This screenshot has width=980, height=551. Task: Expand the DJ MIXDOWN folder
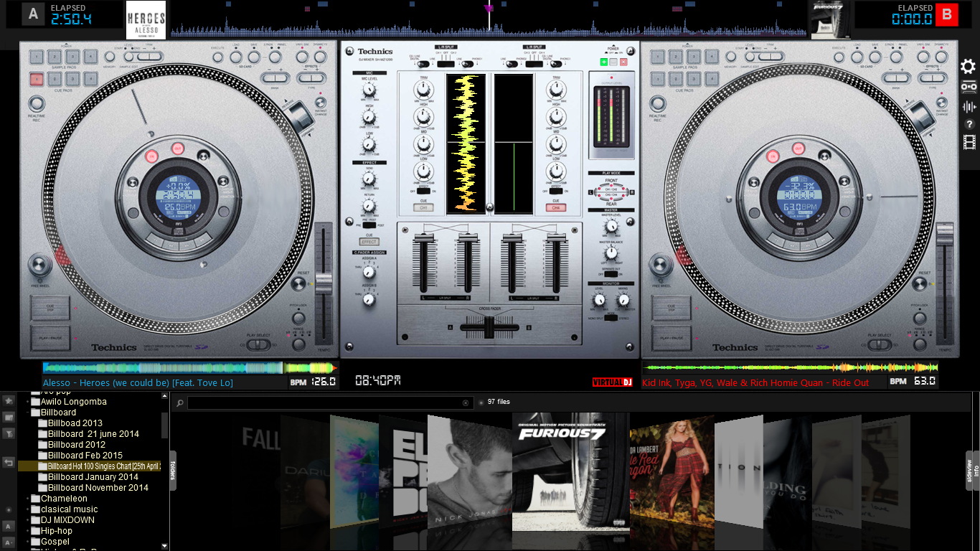coord(28,520)
